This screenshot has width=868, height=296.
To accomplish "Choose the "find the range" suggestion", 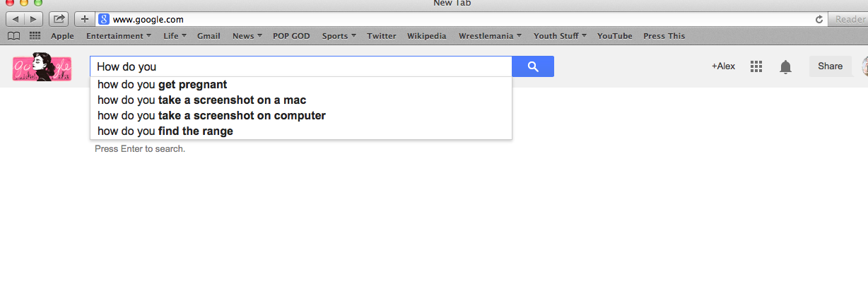I will coord(165,131).
